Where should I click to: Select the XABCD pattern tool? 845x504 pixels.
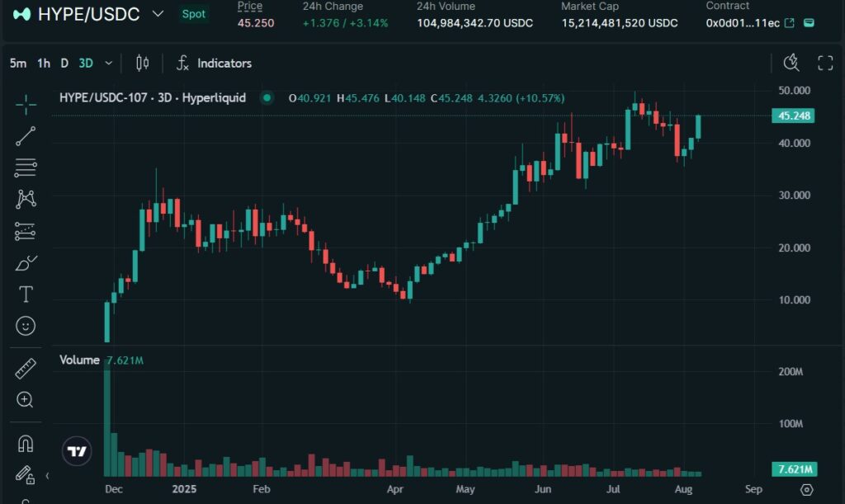[26, 200]
